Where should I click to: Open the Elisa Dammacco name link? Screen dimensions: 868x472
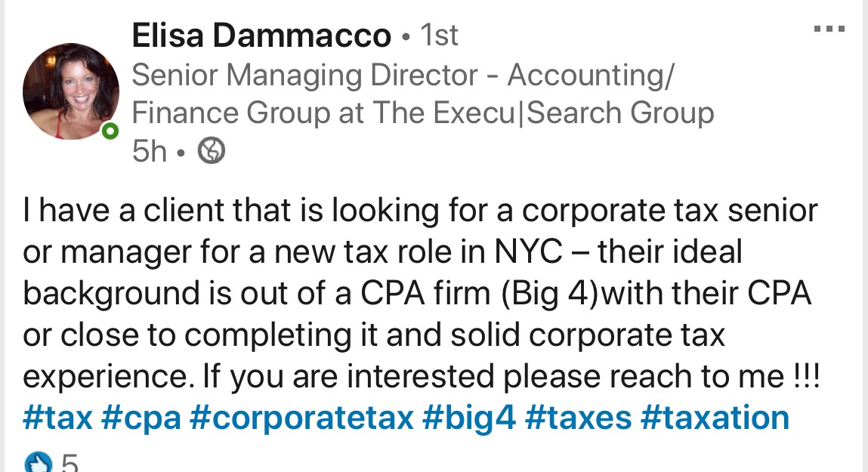click(261, 35)
